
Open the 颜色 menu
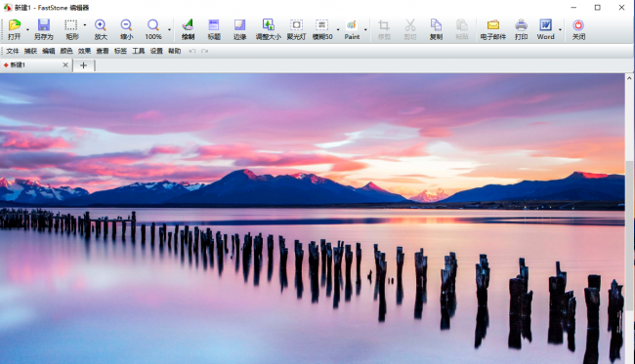(x=66, y=51)
